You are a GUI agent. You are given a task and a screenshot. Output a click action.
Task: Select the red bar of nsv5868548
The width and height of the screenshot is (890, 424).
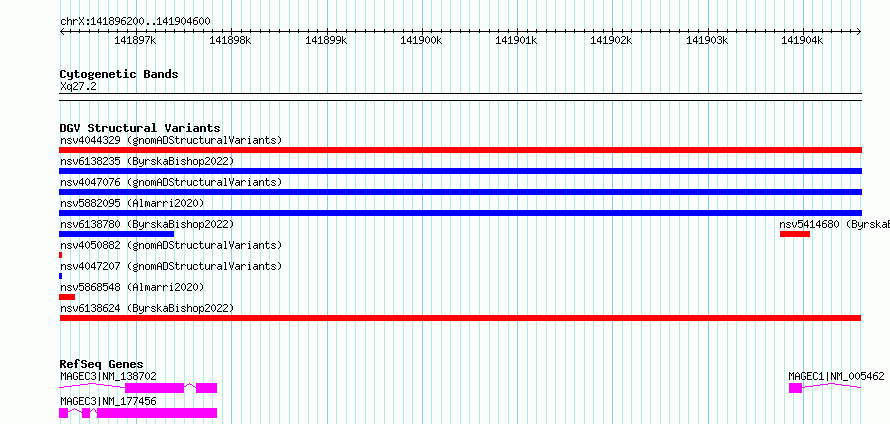[67, 297]
